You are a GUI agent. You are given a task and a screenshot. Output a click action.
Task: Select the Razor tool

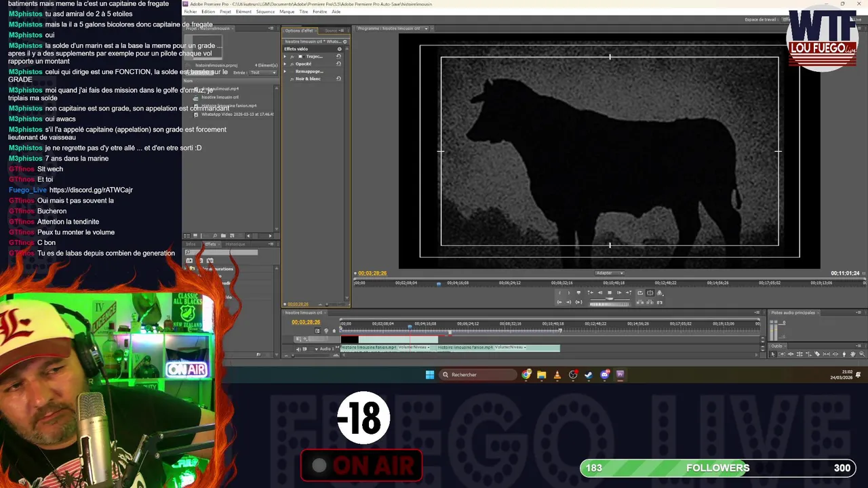pos(817,354)
